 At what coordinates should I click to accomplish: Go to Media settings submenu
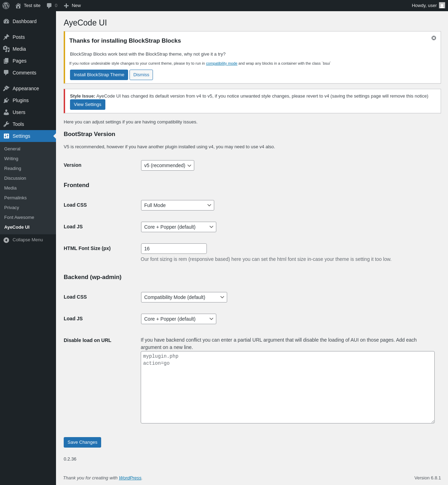28,188
